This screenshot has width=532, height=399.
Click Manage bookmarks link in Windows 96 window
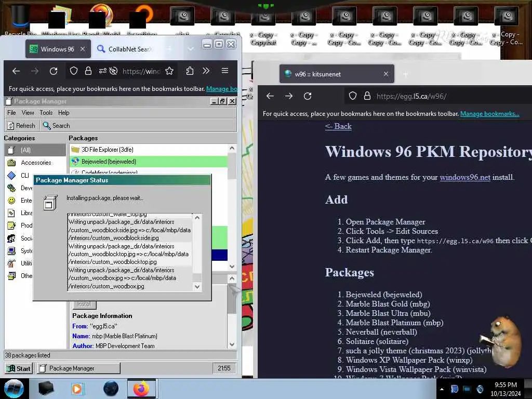pos(222,88)
